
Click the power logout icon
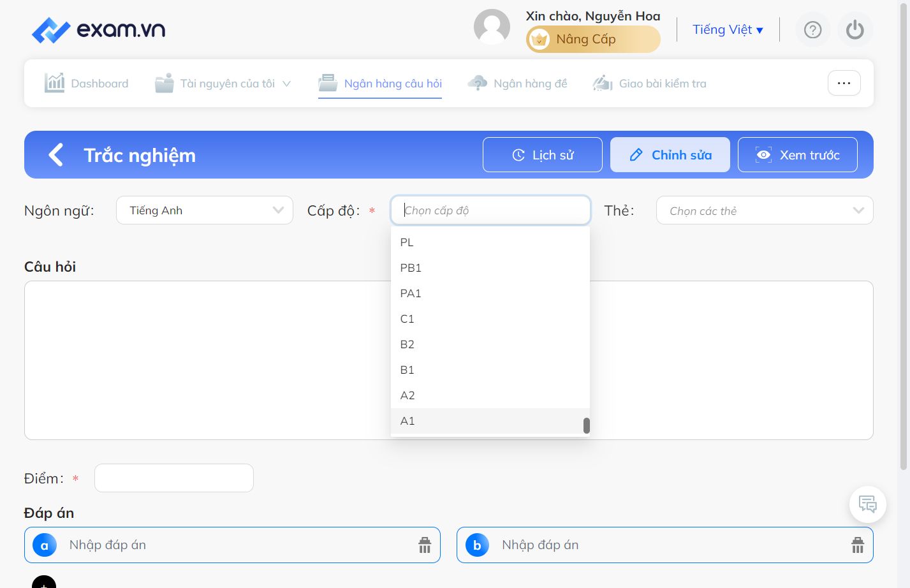click(855, 30)
